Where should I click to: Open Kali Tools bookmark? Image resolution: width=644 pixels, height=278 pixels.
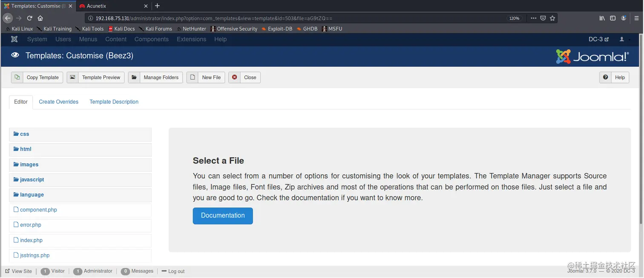tap(89, 29)
